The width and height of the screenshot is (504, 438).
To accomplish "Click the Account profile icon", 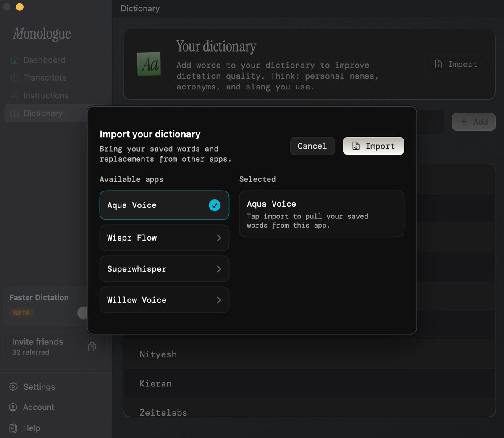I will tap(13, 407).
